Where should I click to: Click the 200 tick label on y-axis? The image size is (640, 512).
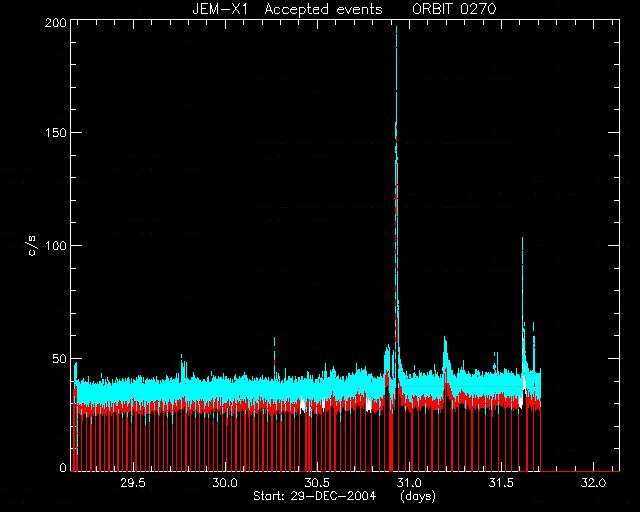pos(56,23)
